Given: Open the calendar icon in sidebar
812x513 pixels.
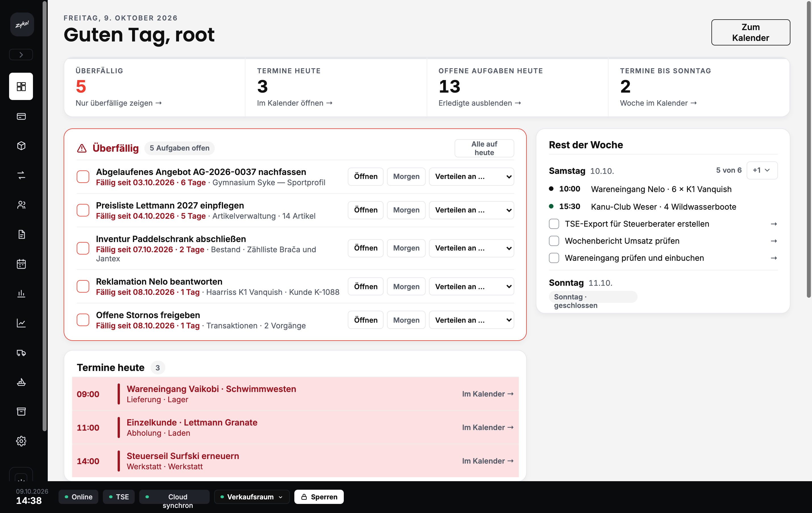Looking at the screenshot, I should click(x=21, y=264).
